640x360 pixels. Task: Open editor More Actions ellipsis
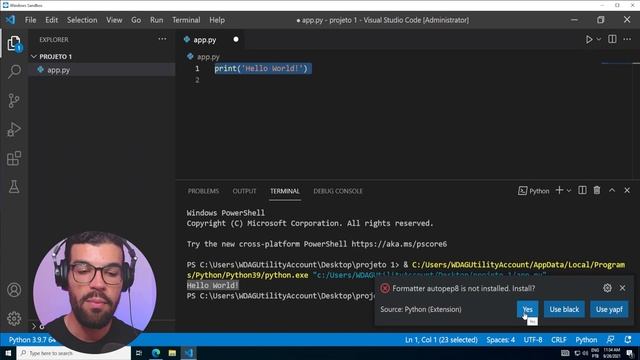(x=627, y=39)
